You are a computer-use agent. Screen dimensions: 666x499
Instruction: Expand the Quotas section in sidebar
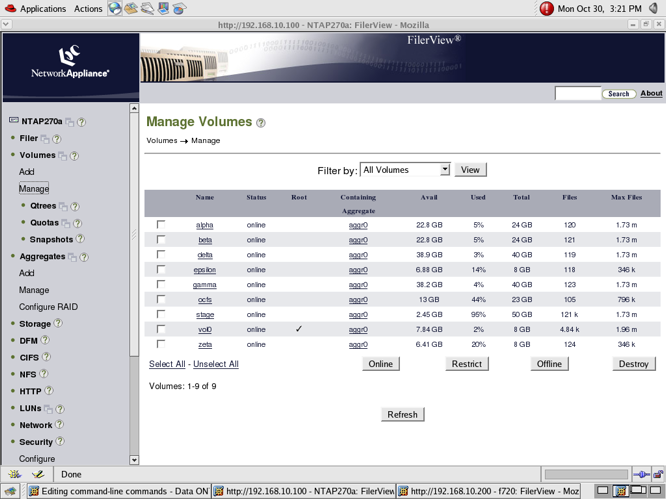click(x=44, y=223)
